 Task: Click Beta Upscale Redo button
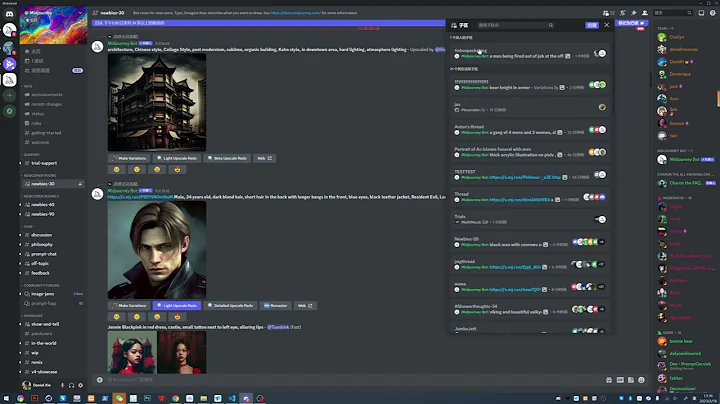[x=227, y=158]
